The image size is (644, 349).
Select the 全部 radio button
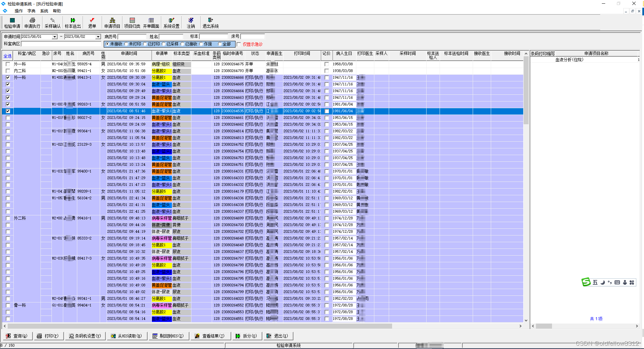pos(220,44)
